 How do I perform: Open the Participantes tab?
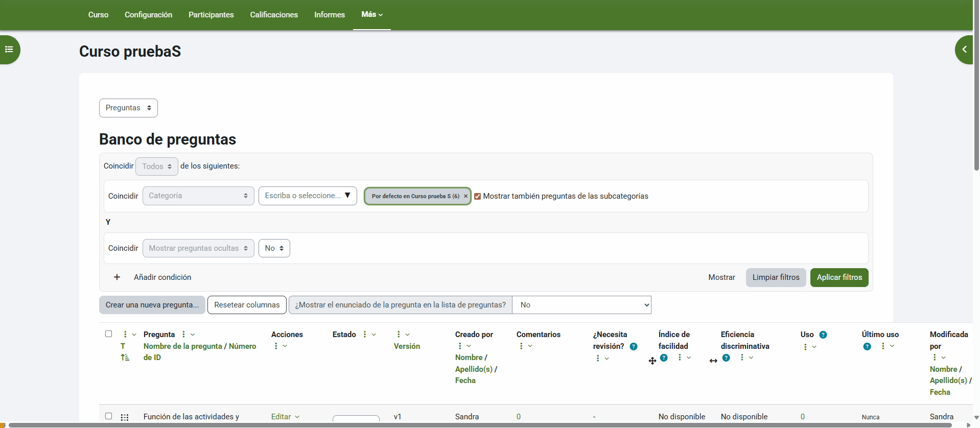[x=211, y=15]
